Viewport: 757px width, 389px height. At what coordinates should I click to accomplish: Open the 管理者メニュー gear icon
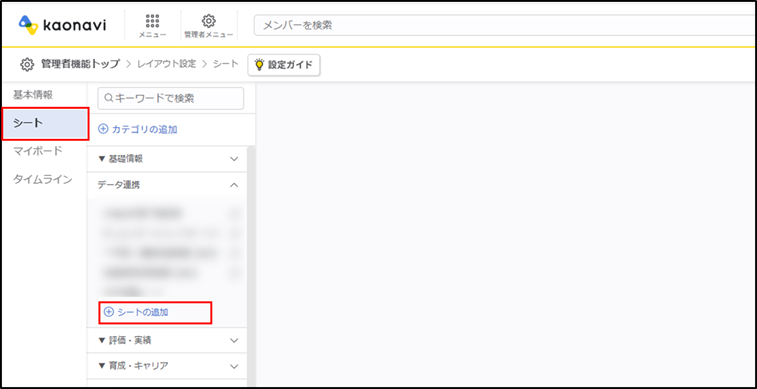pos(209,26)
